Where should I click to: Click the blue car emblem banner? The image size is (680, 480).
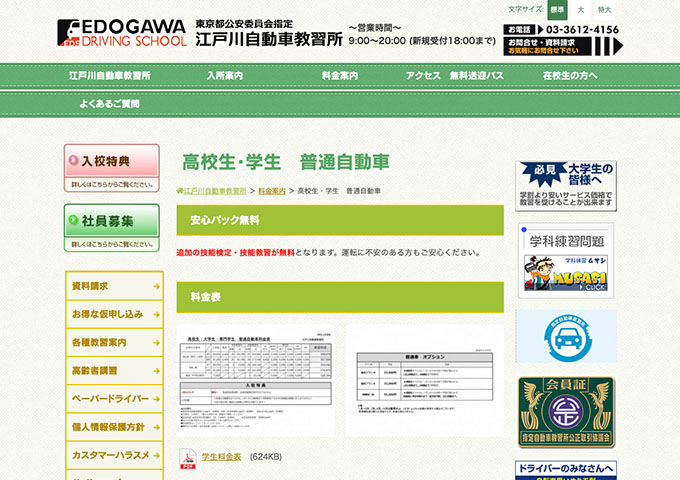(x=566, y=336)
